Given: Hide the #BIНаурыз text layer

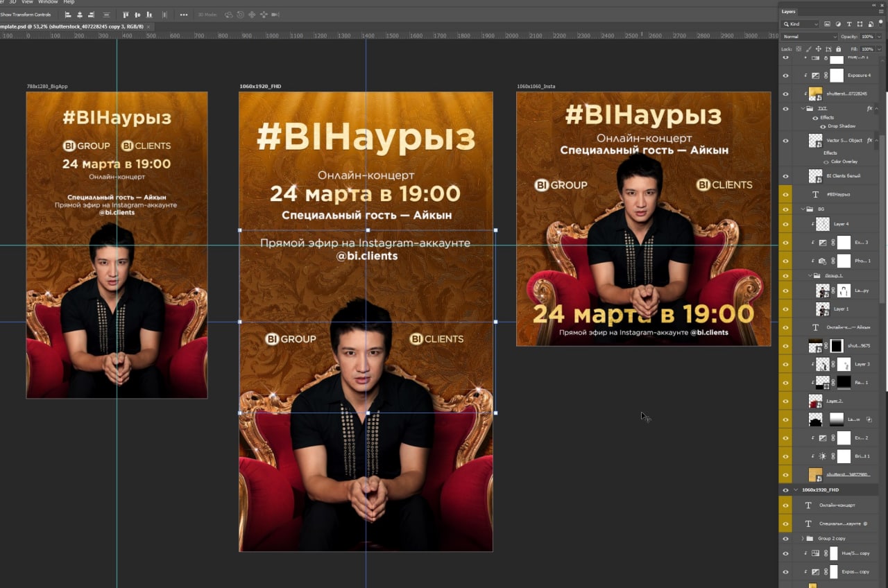Looking at the screenshot, I should [x=785, y=195].
